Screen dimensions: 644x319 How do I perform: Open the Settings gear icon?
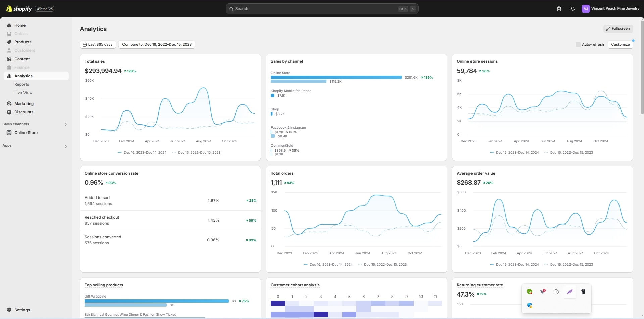tap(9, 310)
